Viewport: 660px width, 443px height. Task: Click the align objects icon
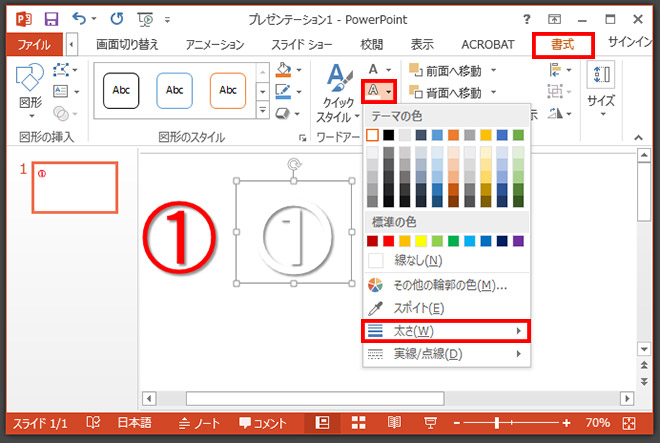[555, 69]
